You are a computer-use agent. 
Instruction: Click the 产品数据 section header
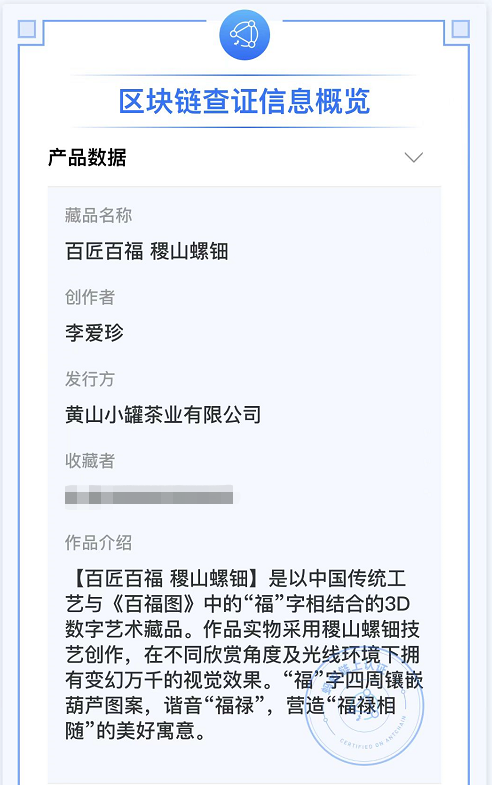tap(87, 157)
